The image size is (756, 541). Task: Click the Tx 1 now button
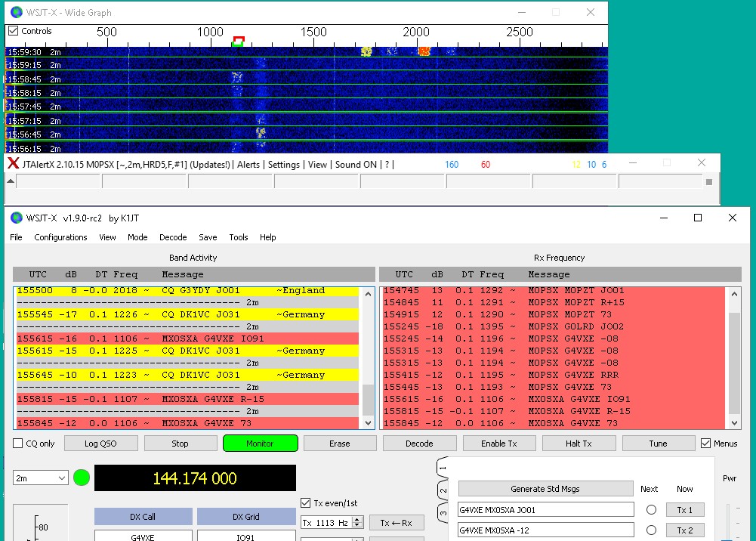685,510
